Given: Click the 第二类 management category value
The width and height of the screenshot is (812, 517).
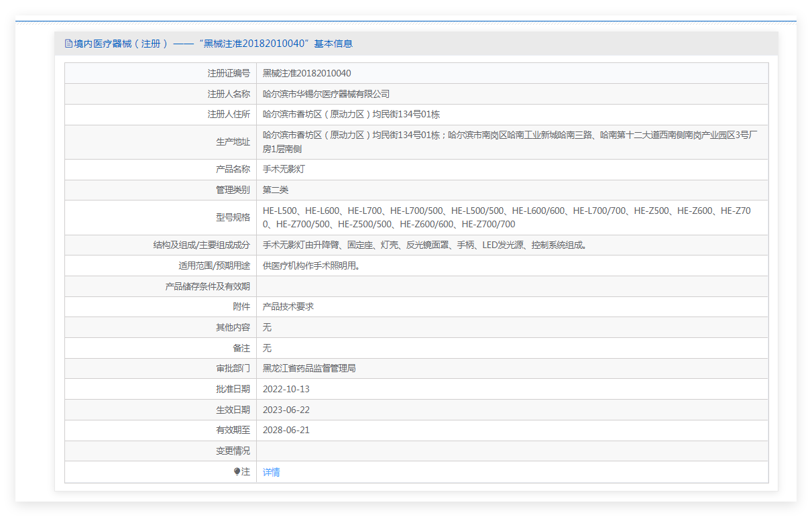Looking at the screenshot, I should (276, 190).
